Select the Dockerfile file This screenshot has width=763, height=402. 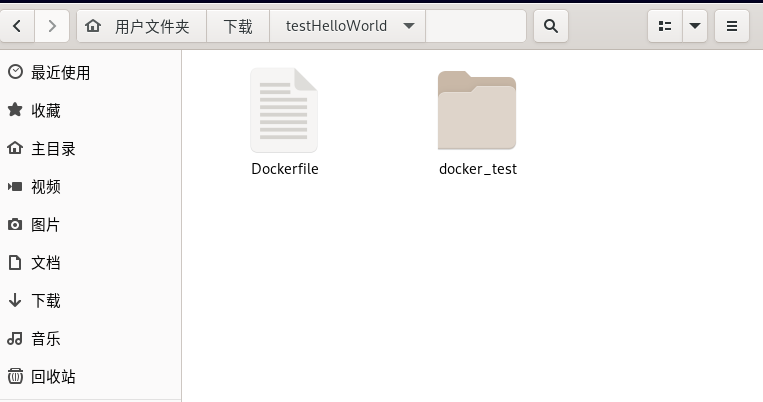click(x=285, y=123)
